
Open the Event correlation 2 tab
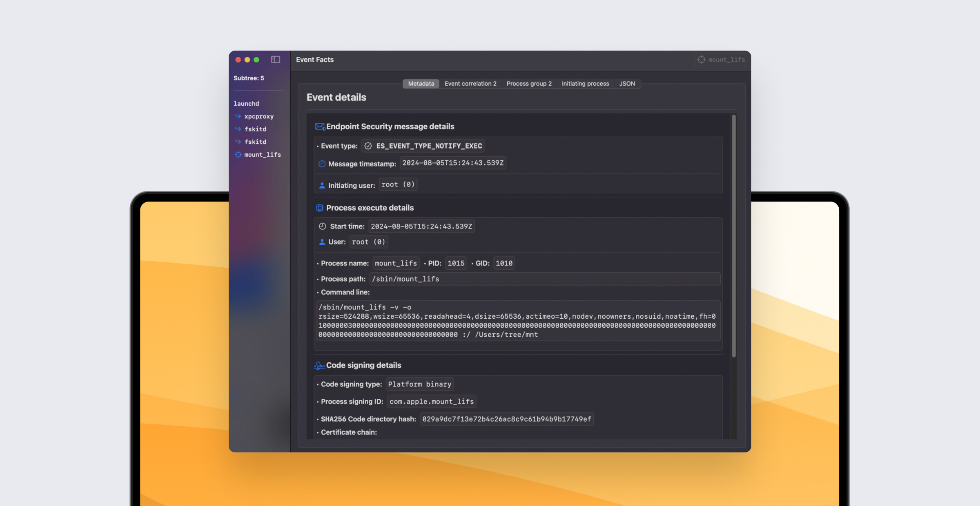click(x=470, y=84)
